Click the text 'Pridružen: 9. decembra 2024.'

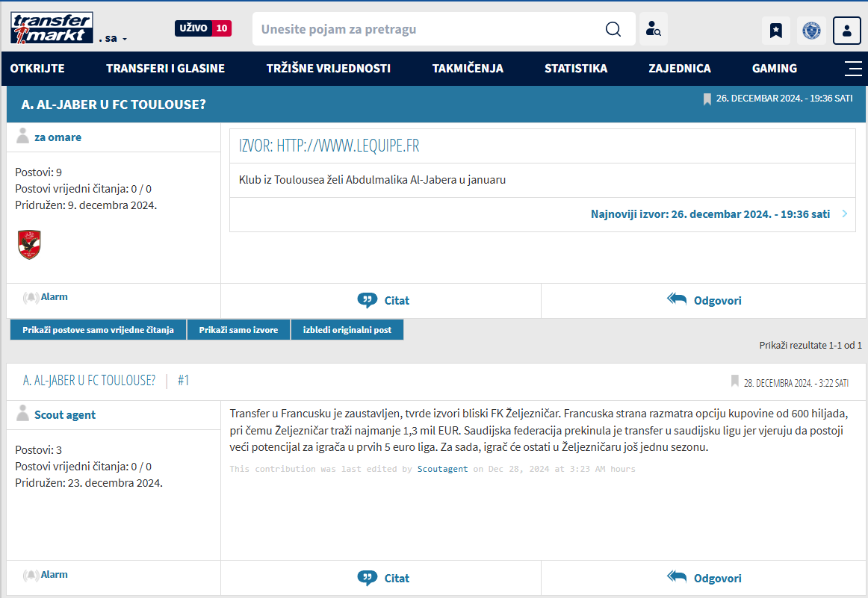(86, 205)
